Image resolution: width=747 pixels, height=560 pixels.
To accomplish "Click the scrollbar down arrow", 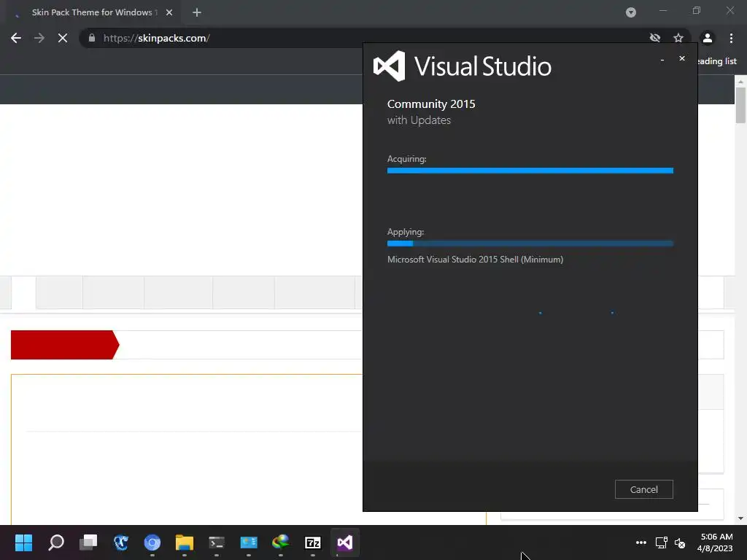I will coord(740,518).
